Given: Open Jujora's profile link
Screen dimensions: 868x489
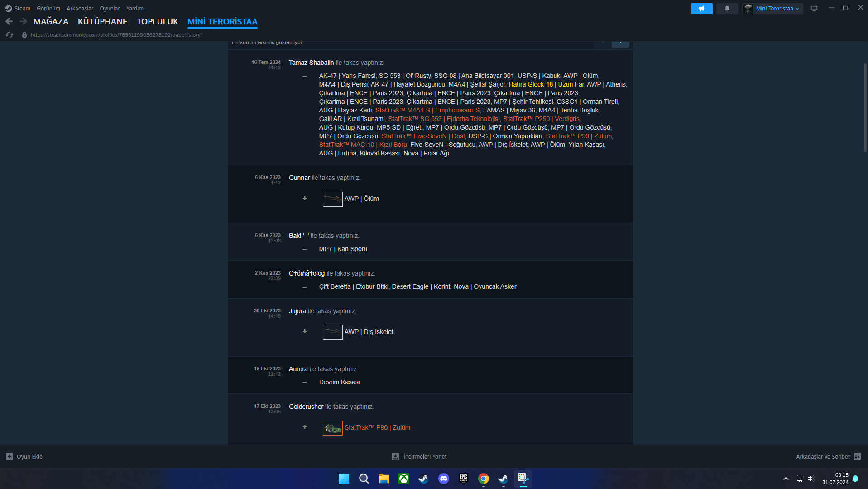Looking at the screenshot, I should coord(297,311).
